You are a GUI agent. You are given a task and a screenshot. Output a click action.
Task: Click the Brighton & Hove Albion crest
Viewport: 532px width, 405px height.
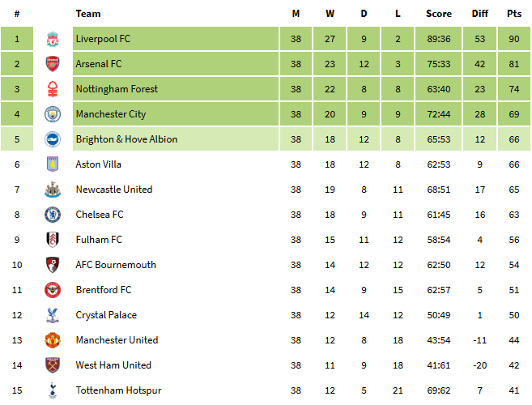[x=53, y=139]
